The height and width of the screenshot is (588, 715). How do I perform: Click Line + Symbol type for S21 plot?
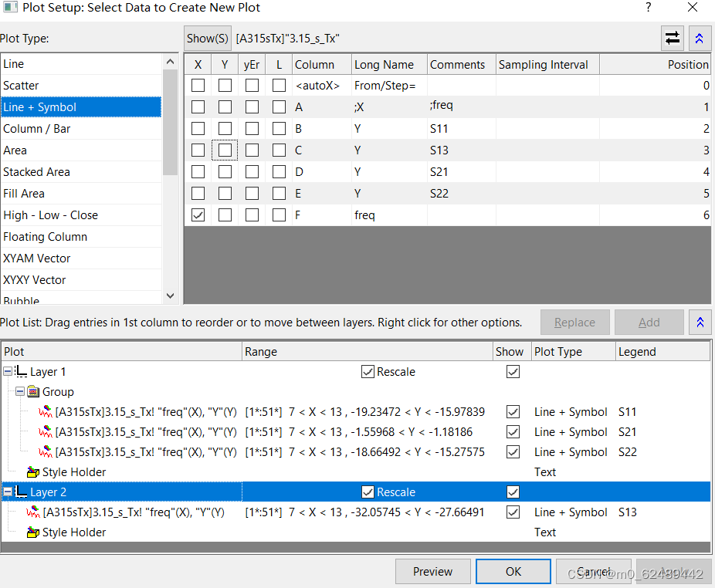coord(571,431)
